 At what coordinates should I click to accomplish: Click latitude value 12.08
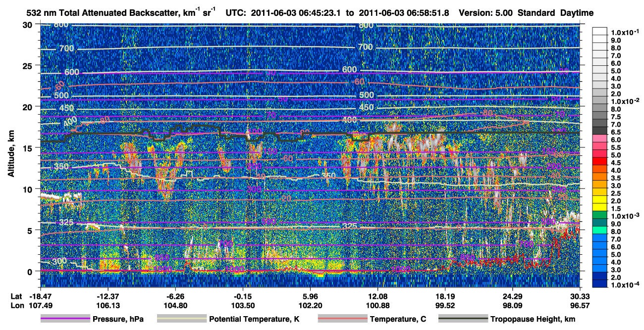377,296
